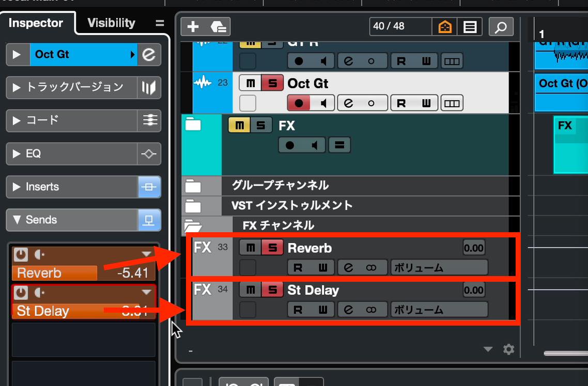Viewport: 588px width, 386px height.
Task: Click the St Delay track 0.00 value field
Action: point(474,290)
